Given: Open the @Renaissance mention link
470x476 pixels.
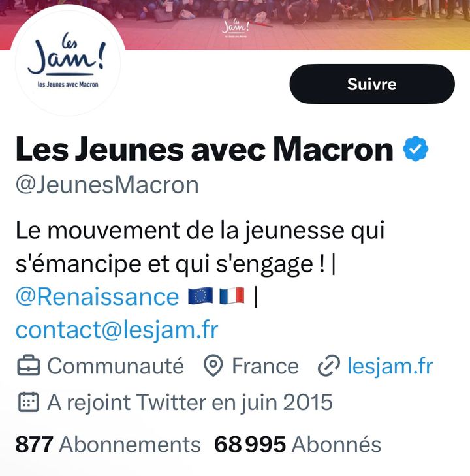Looking at the screenshot, I should click(97, 296).
